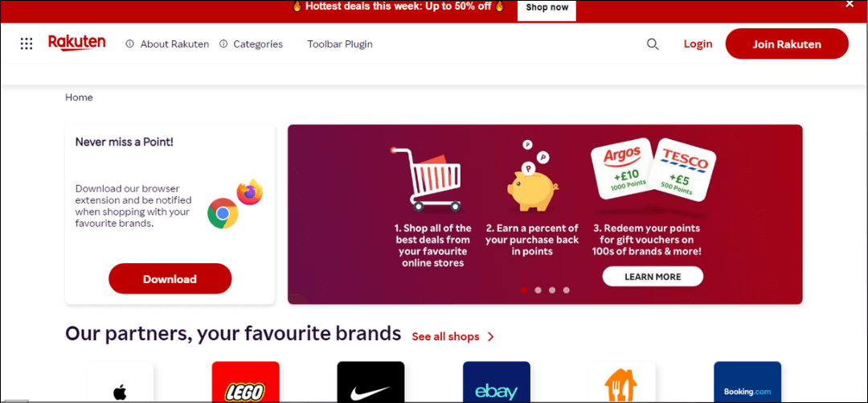The image size is (868, 403).
Task: Open the Booking.com shop tile
Action: (747, 382)
